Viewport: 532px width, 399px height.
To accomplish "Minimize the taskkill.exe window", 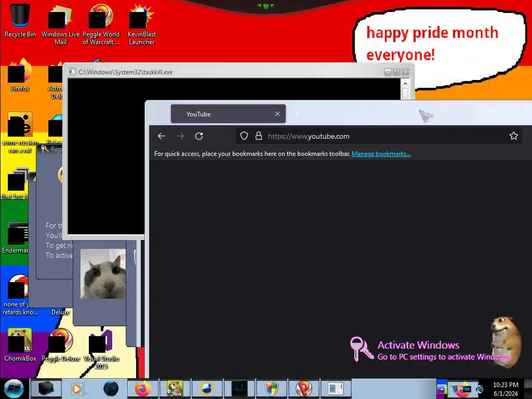I will tap(388, 72).
